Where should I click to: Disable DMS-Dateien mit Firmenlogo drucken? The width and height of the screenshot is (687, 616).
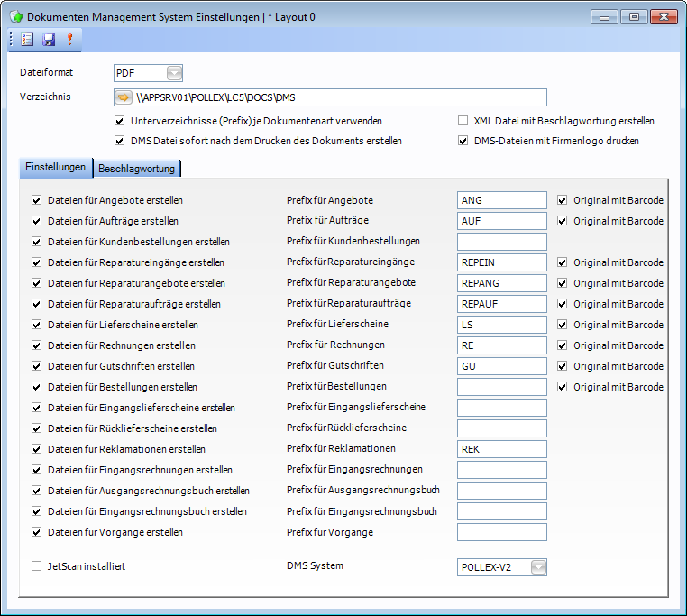[463, 141]
